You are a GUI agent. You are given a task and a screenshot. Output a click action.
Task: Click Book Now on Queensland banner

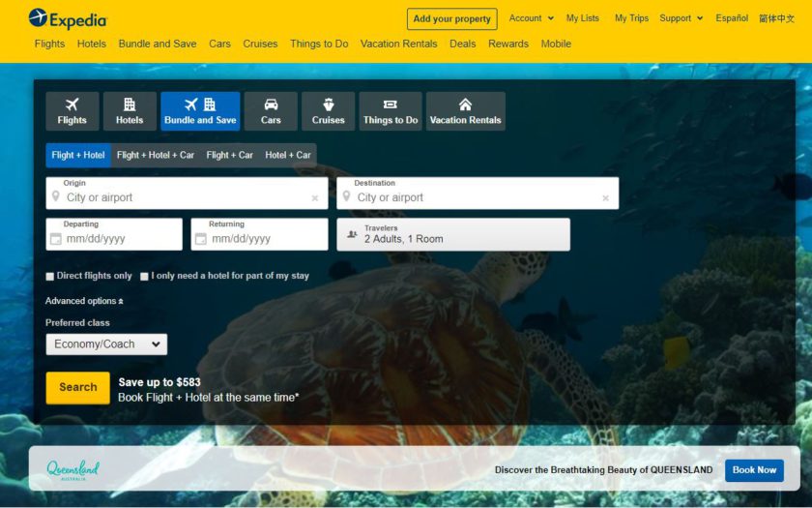pyautogui.click(x=754, y=470)
